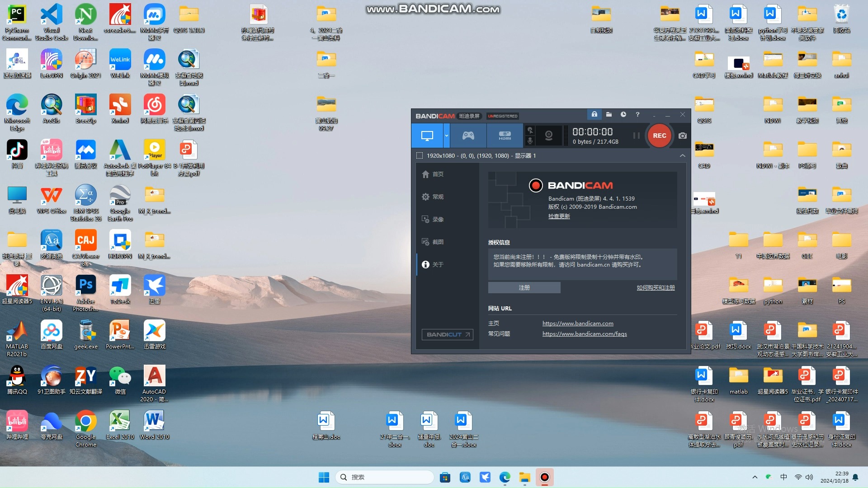This screenshot has height=488, width=868.
Task: Click the capture area rectangle icon
Action: pos(420,155)
